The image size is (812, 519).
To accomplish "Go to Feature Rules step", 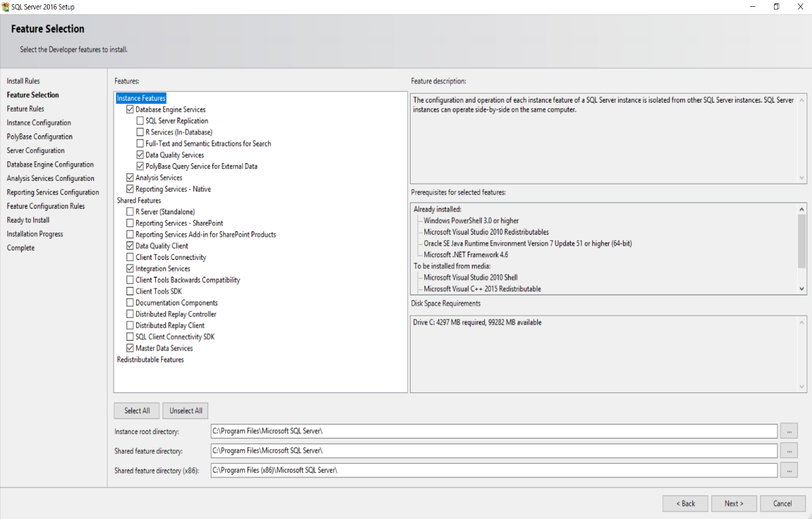I will 25,109.
